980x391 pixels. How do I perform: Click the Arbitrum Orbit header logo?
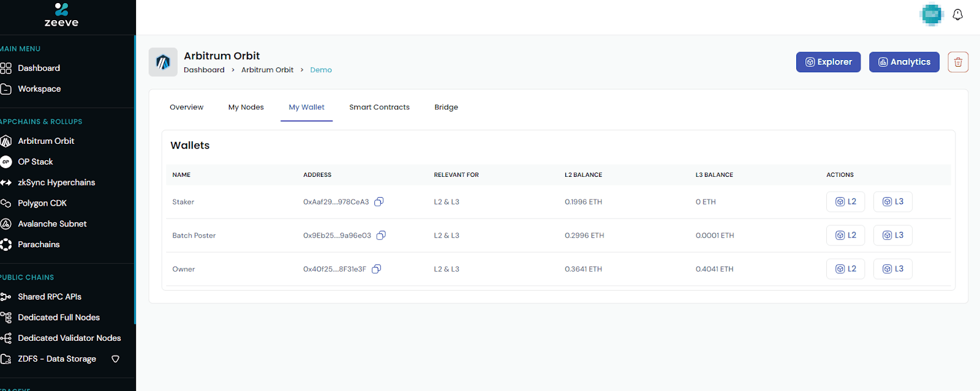coord(163,62)
